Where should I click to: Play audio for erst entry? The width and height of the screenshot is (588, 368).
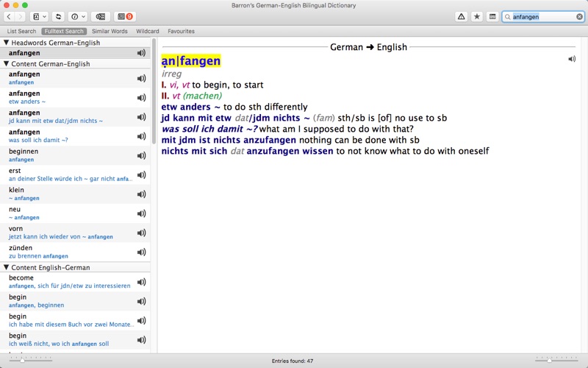(x=141, y=175)
